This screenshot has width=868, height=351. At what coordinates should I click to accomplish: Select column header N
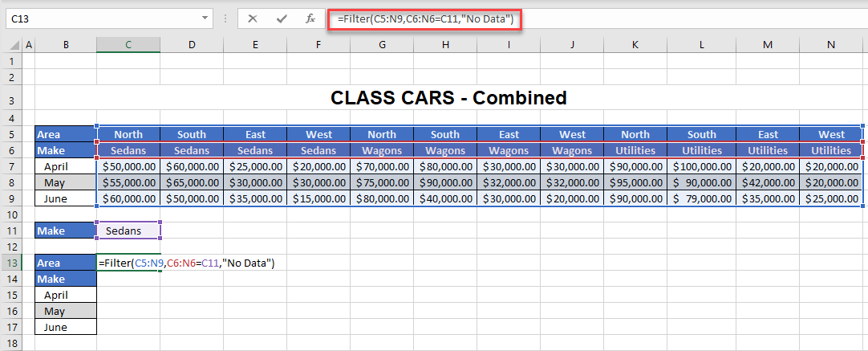[x=831, y=45]
